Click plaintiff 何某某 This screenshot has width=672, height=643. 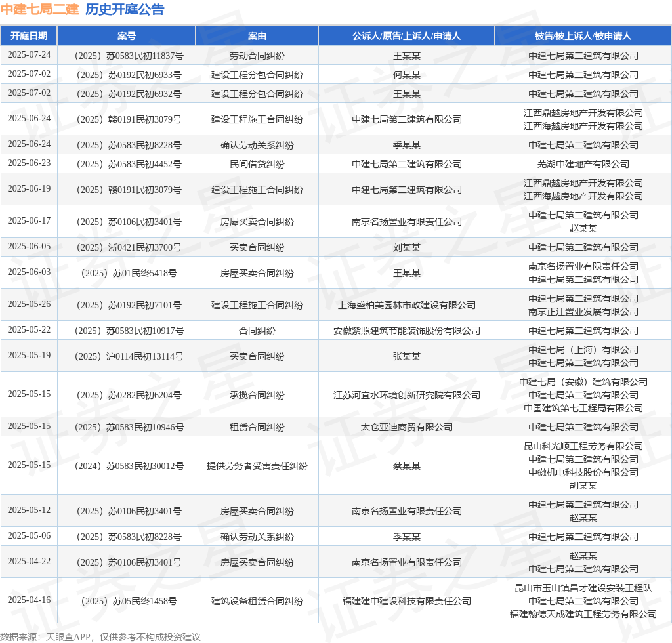tap(407, 75)
